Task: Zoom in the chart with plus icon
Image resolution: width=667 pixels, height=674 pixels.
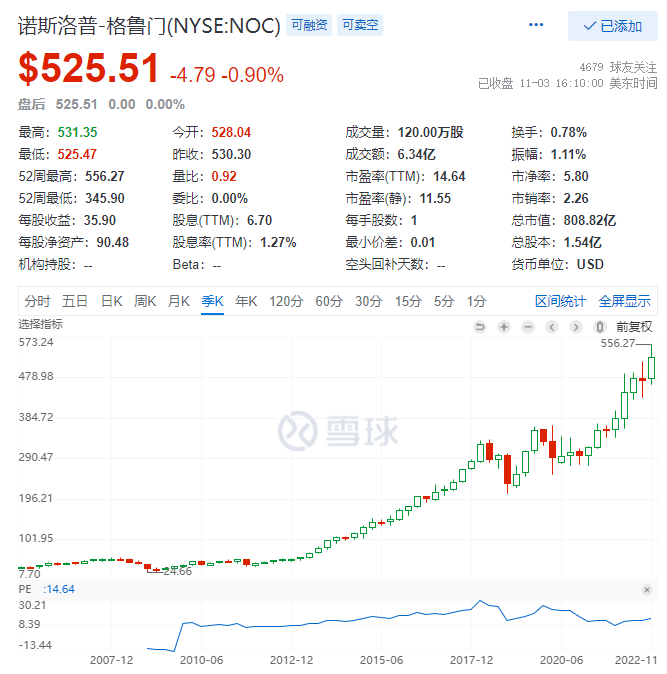Action: tap(504, 327)
